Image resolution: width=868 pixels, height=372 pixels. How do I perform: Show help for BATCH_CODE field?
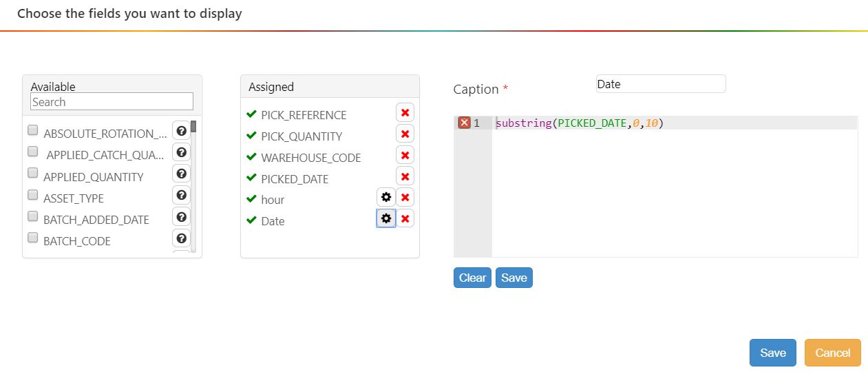[181, 239]
